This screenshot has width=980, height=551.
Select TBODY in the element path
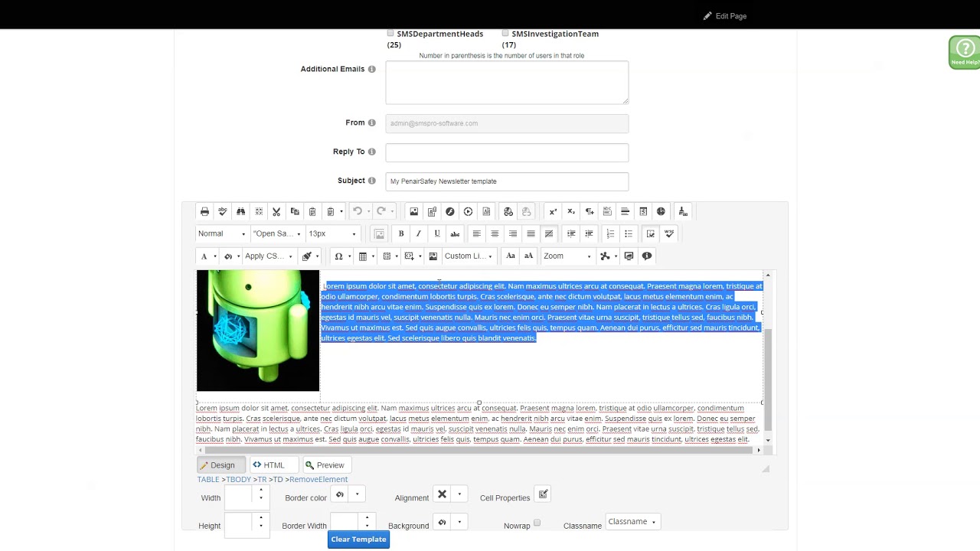tap(239, 479)
